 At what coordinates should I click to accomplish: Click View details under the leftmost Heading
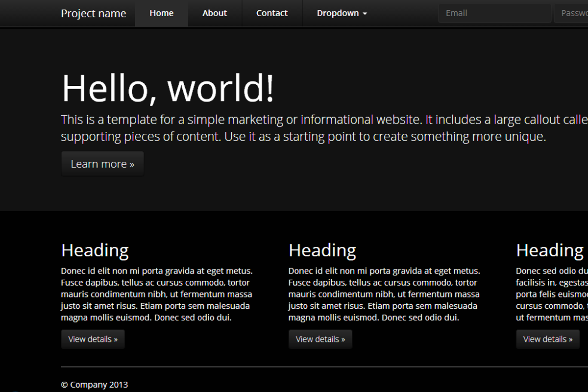pyautogui.click(x=93, y=339)
